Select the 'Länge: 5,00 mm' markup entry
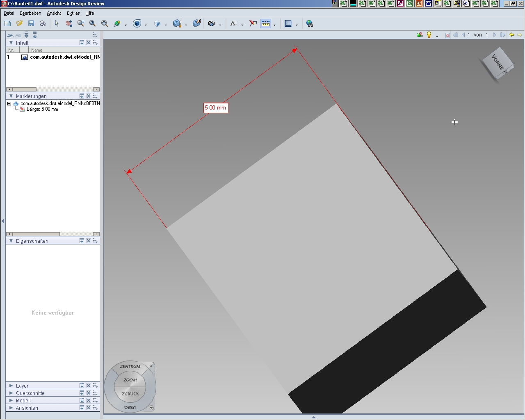This screenshot has width=525, height=420. (42, 110)
